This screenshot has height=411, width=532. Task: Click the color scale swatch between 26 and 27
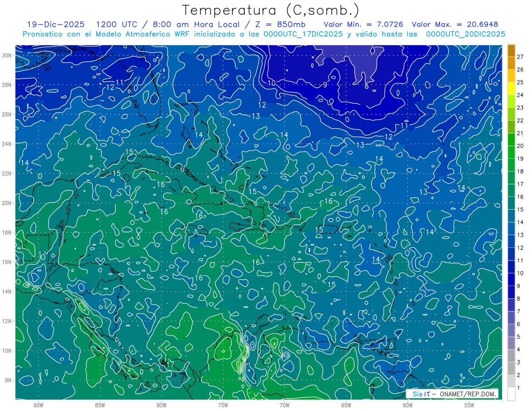pyautogui.click(x=511, y=63)
